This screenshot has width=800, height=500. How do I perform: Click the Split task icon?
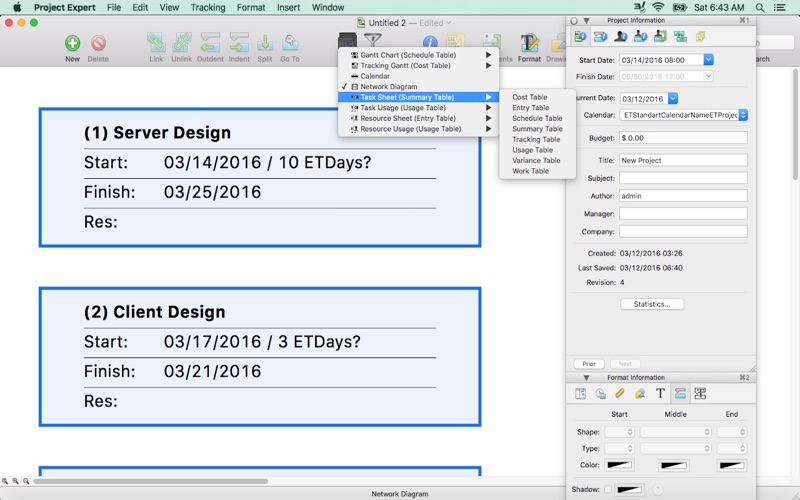pos(265,43)
